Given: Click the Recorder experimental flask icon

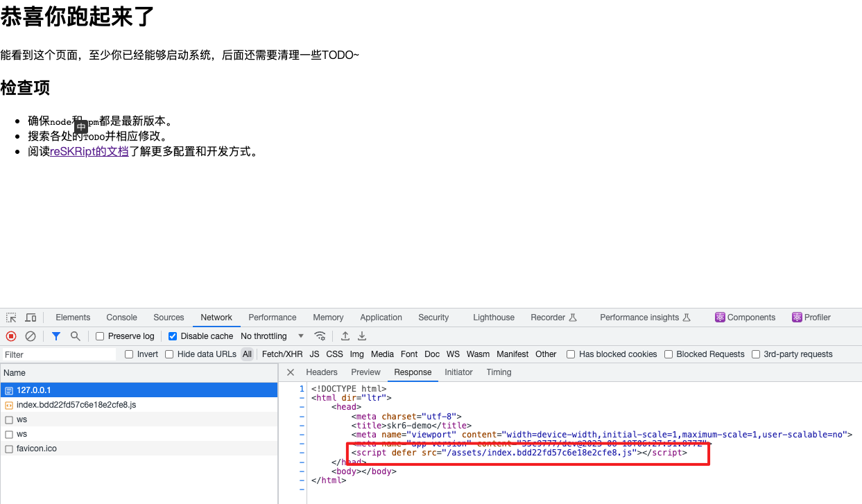Looking at the screenshot, I should (x=573, y=318).
